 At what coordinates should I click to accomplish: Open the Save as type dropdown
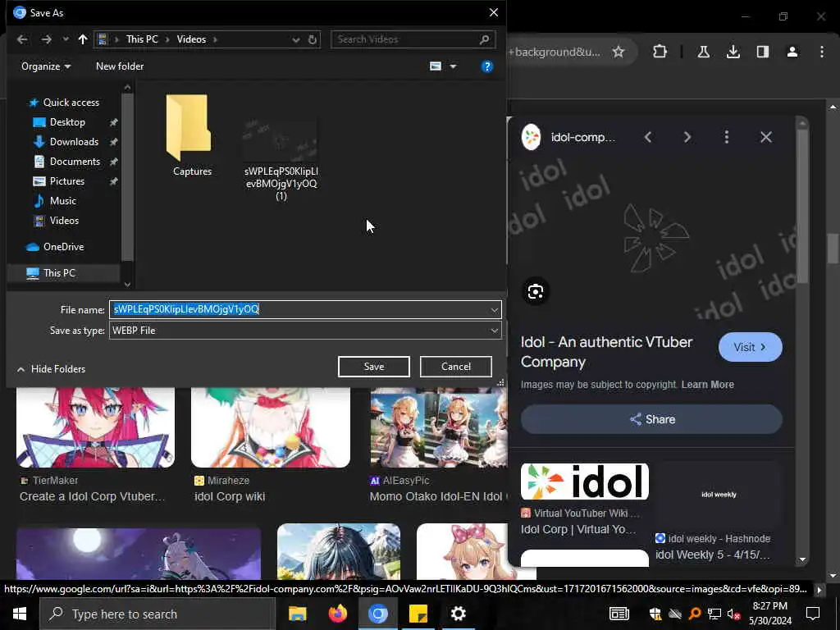tap(305, 331)
